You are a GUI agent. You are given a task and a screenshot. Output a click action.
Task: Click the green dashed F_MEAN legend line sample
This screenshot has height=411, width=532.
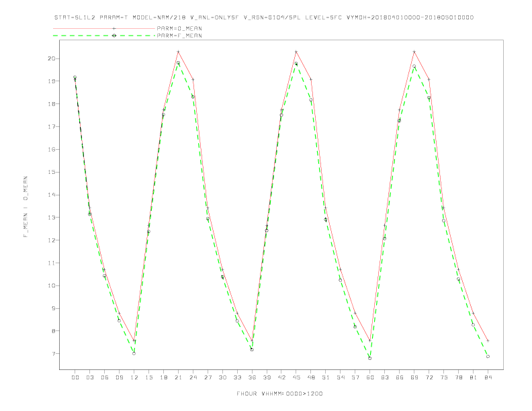(x=104, y=36)
